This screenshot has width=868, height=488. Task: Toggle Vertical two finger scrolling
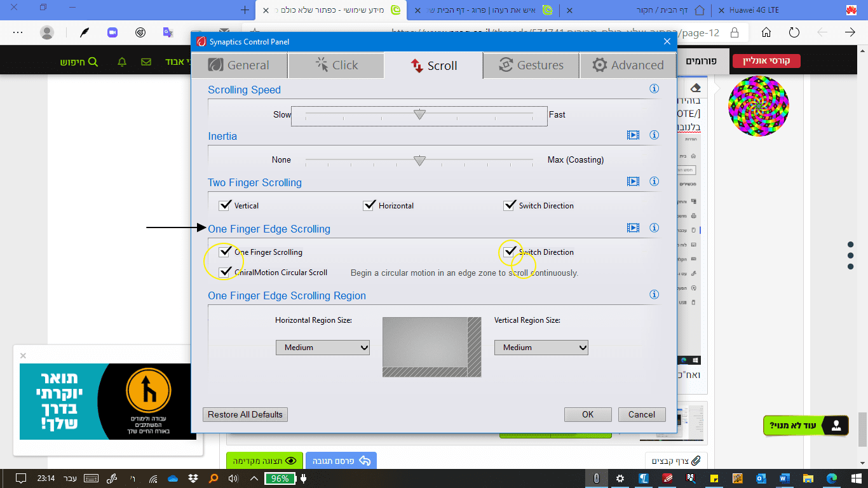pyautogui.click(x=224, y=205)
